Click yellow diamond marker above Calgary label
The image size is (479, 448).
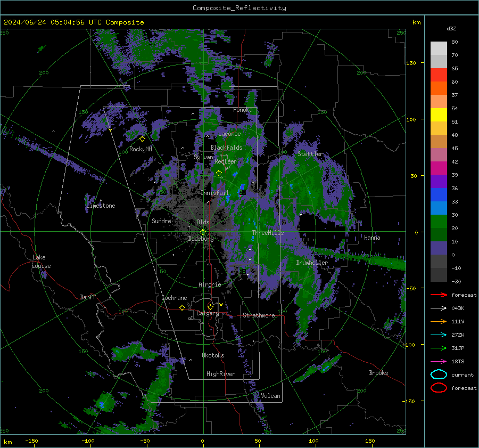coord(210,307)
